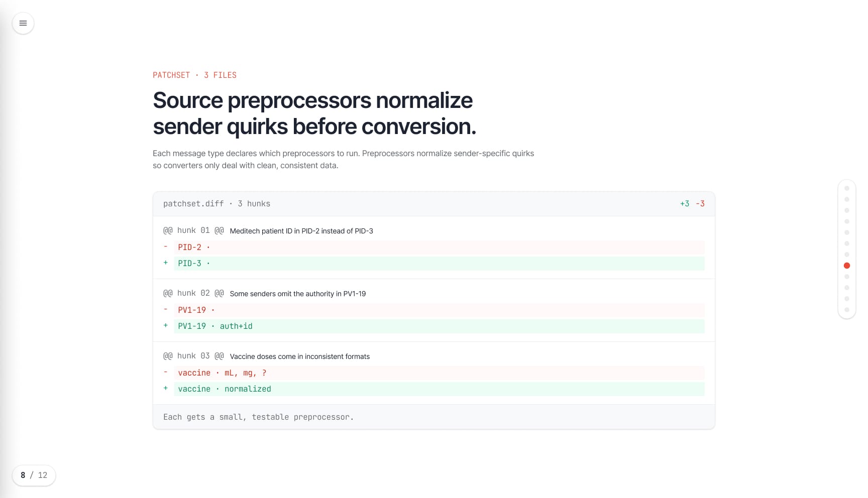
Task: Select the navigation dot for slide 4
Action: point(847,221)
